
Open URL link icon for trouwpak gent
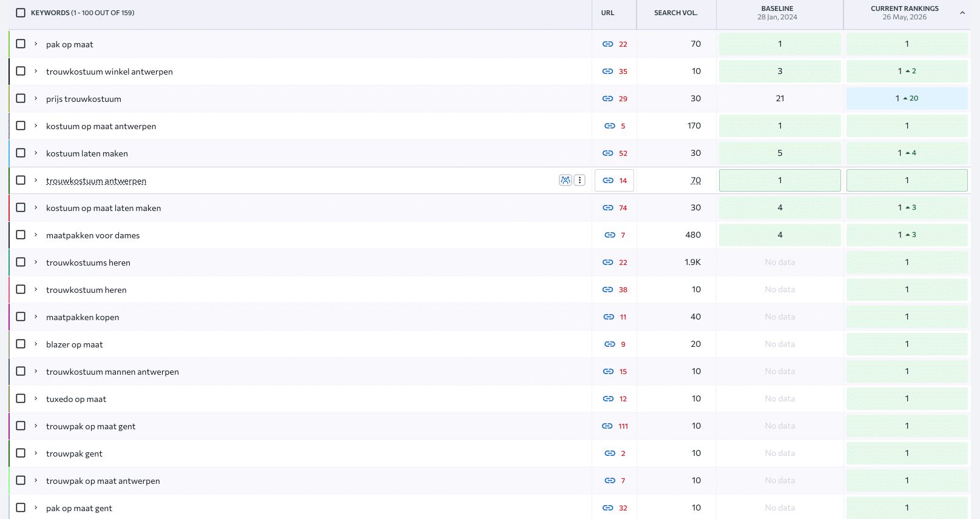point(610,454)
